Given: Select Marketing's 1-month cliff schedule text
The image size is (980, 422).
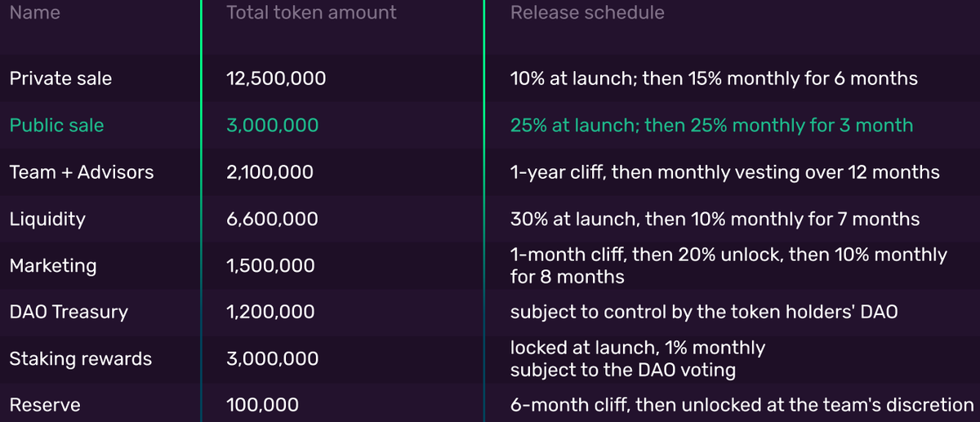Looking at the screenshot, I should (x=728, y=266).
